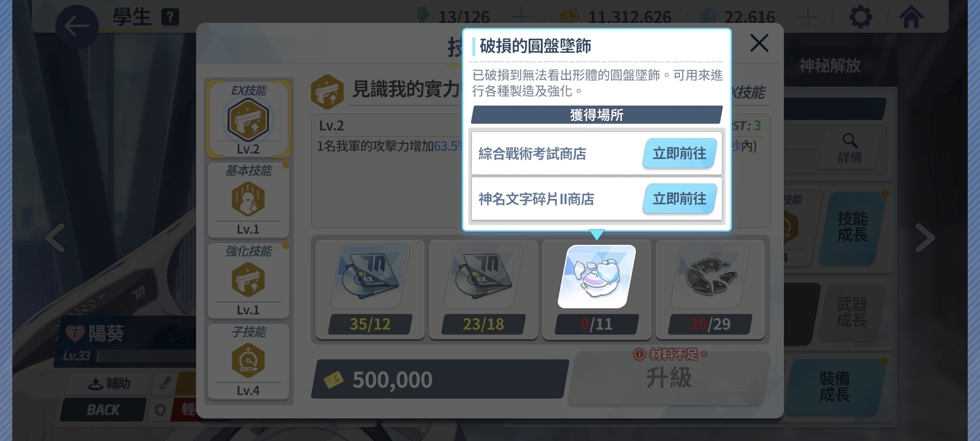
Task: Go to 綜合戰術考試商店 via 立即前往
Action: point(680,153)
